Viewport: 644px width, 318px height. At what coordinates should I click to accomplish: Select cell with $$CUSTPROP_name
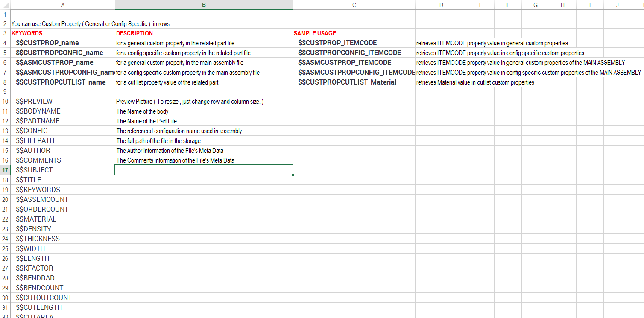coord(63,43)
